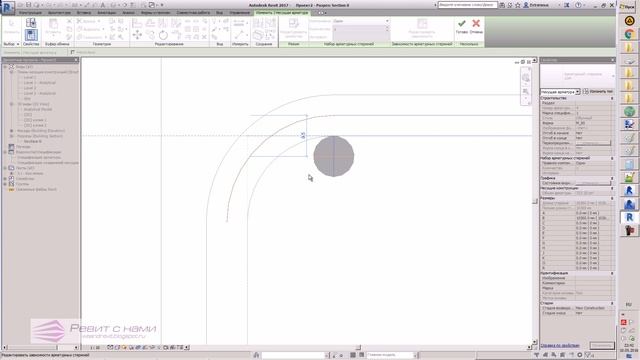The image size is (640, 360).
Task: Click the Exchange apps X icon in title bar
Action: [x=567, y=5]
